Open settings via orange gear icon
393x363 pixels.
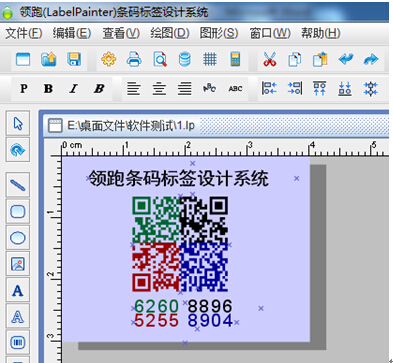pos(109,60)
